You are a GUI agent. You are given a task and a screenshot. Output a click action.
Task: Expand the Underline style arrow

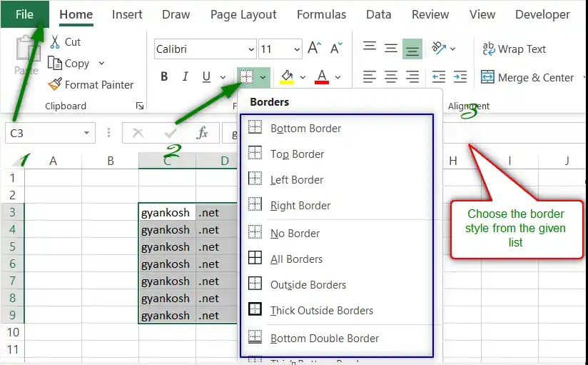pyautogui.click(x=223, y=77)
